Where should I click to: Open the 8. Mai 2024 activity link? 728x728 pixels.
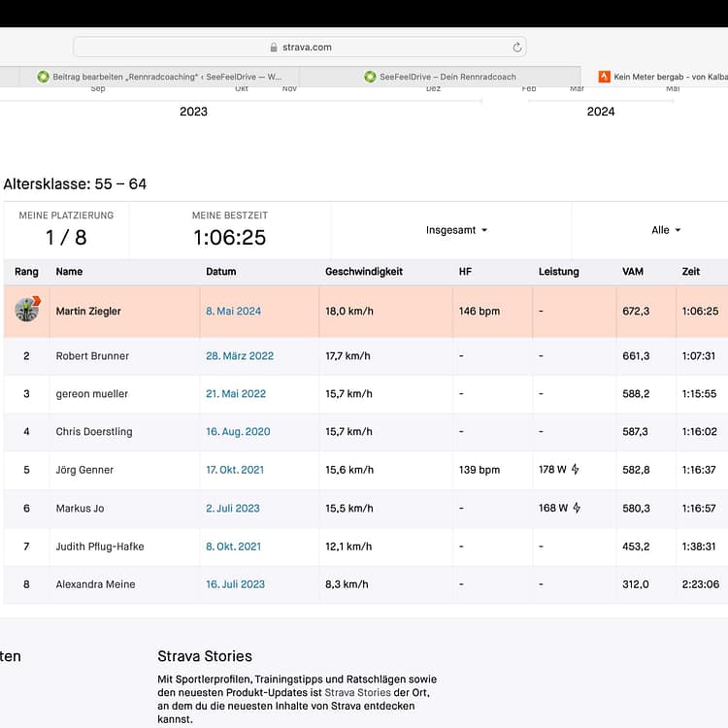point(233,312)
